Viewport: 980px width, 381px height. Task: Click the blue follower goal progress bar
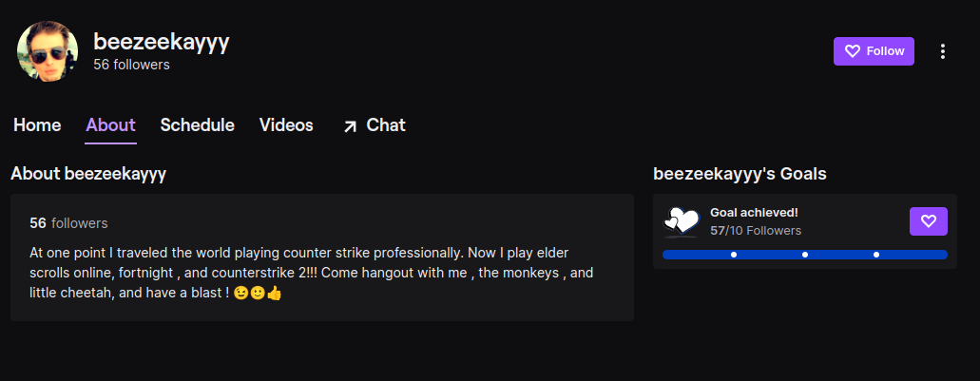805,255
